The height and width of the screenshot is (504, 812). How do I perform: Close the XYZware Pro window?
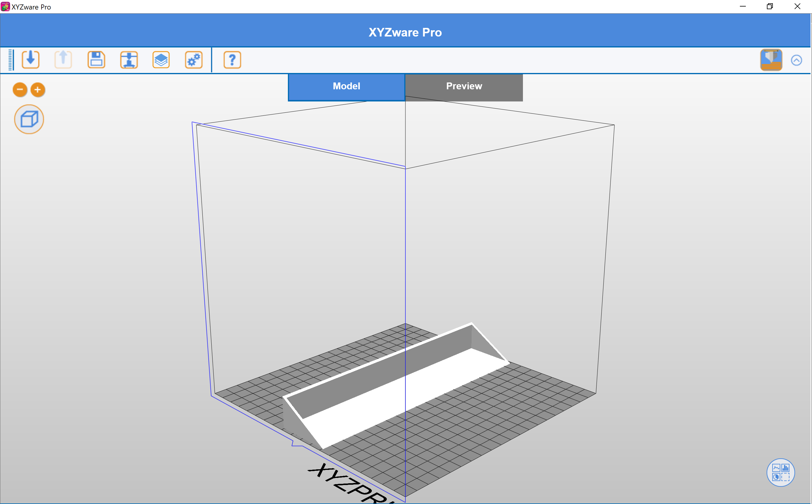pyautogui.click(x=797, y=6)
